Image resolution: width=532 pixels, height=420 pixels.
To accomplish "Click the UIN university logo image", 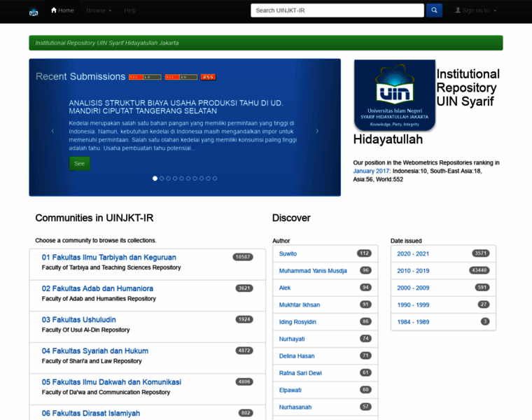I will click(x=395, y=95).
